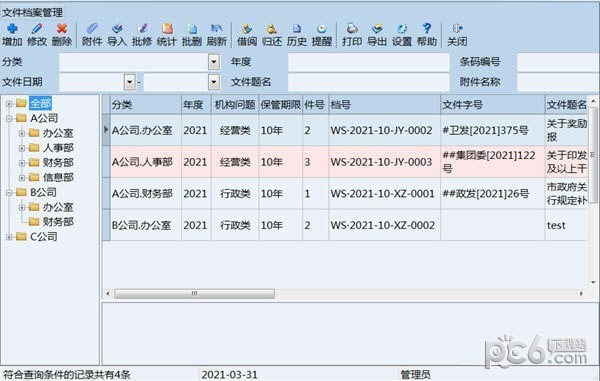Viewport: 600px width, 381px height.
Task: Click the 文件字号 column header
Action: 493,104
